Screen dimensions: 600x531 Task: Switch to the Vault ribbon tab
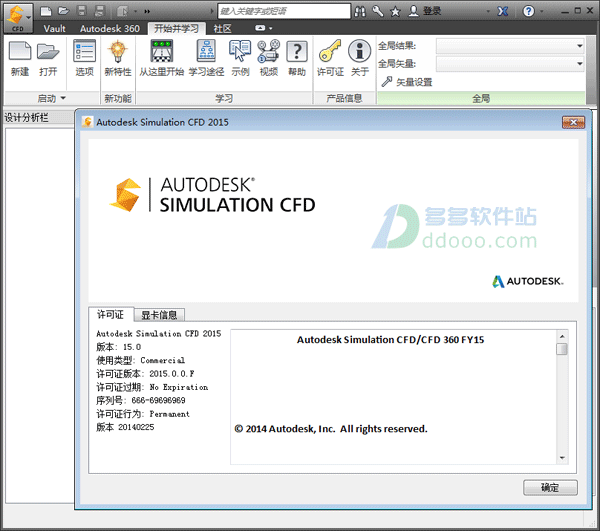[x=54, y=29]
